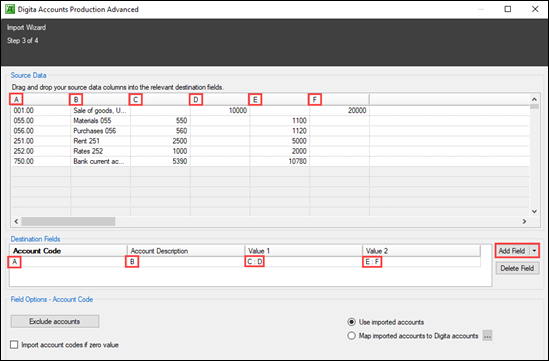This screenshot has width=549, height=361.
Task: Click the 5000 value cell
Action: tap(280, 141)
